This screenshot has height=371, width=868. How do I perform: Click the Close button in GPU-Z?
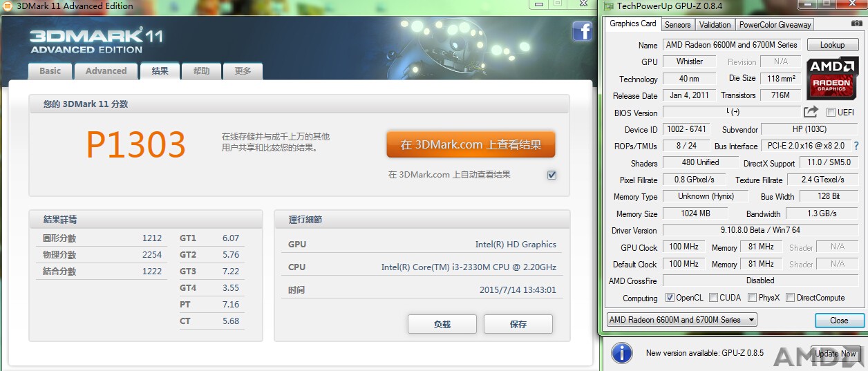pos(839,321)
